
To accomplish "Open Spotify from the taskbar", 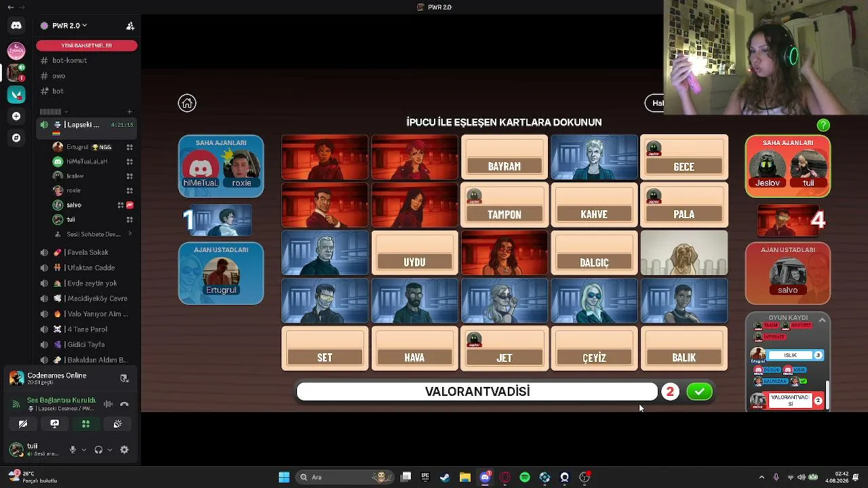I will [x=525, y=477].
